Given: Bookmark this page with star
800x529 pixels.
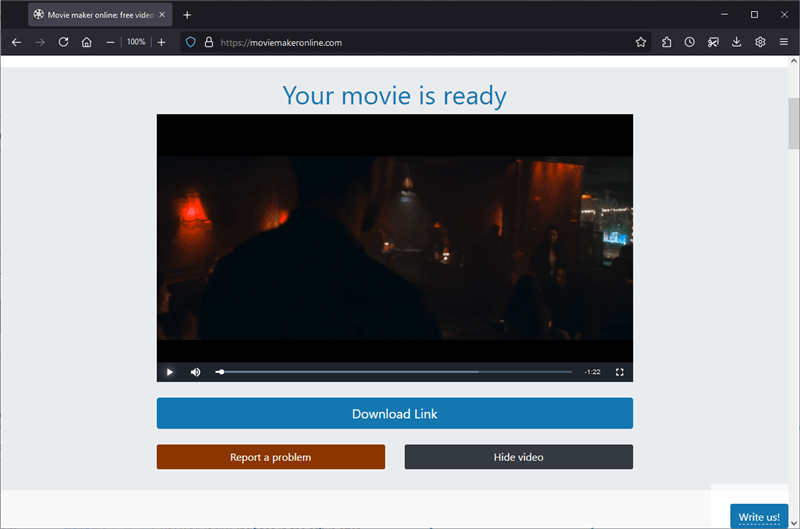Looking at the screenshot, I should click(641, 42).
